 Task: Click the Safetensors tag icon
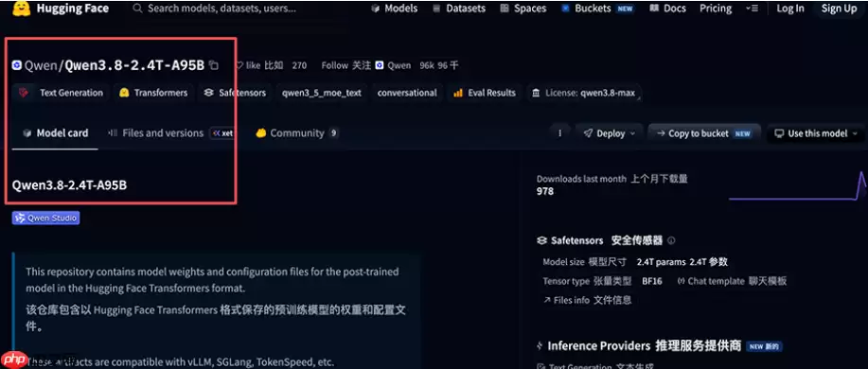tap(208, 93)
